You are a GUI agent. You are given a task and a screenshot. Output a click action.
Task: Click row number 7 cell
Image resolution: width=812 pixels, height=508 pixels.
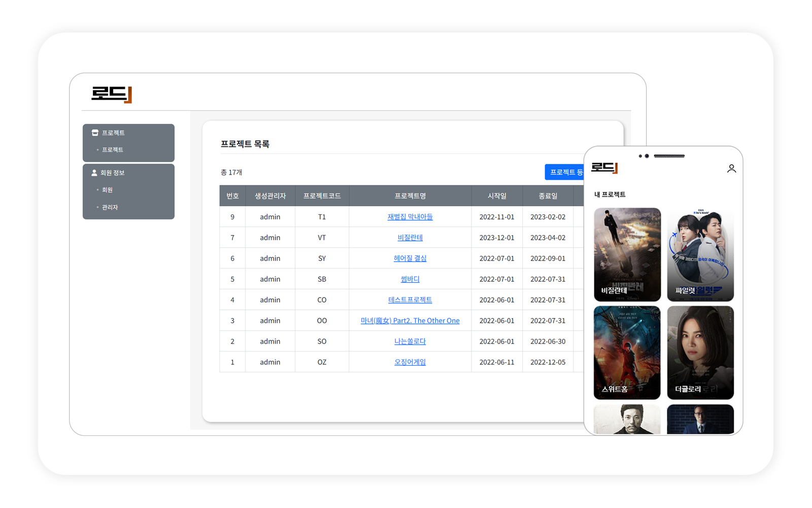232,238
